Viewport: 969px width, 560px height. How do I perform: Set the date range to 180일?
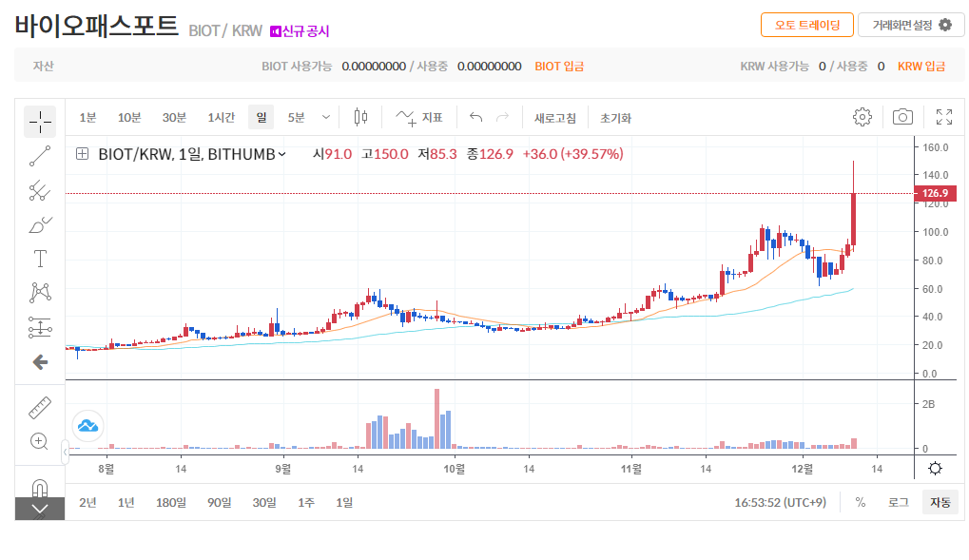[170, 503]
